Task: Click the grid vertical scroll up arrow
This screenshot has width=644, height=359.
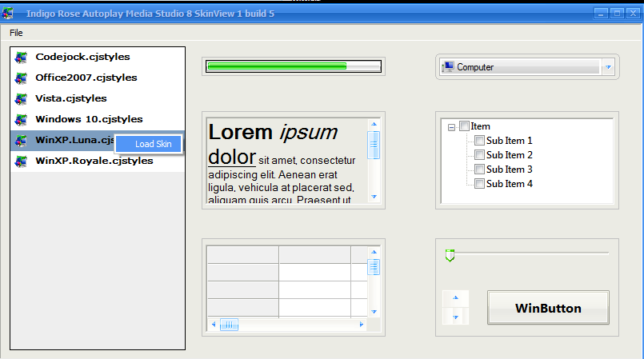Action: pyautogui.click(x=374, y=252)
